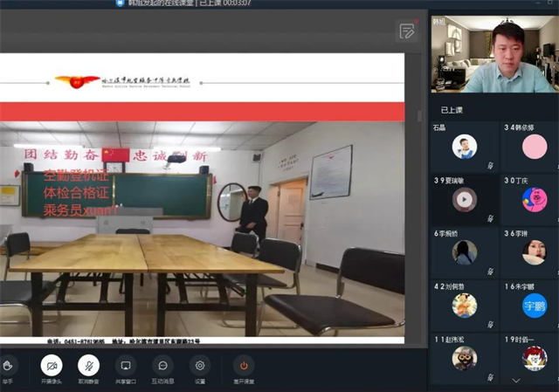
Task: Click the teacher 韩旭 video feed
Action: pyautogui.click(x=495, y=54)
